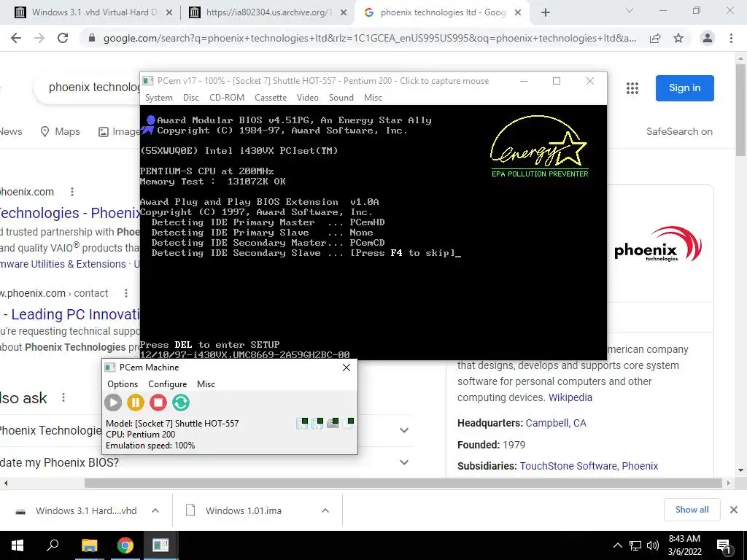Select the phoenix technologies ltd Google tab
Viewport: 747px width, 560px height.
(441, 12)
